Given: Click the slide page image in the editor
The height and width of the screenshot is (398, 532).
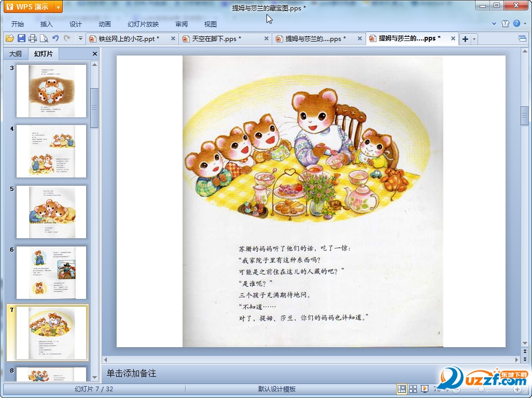Looking at the screenshot, I should (313, 201).
